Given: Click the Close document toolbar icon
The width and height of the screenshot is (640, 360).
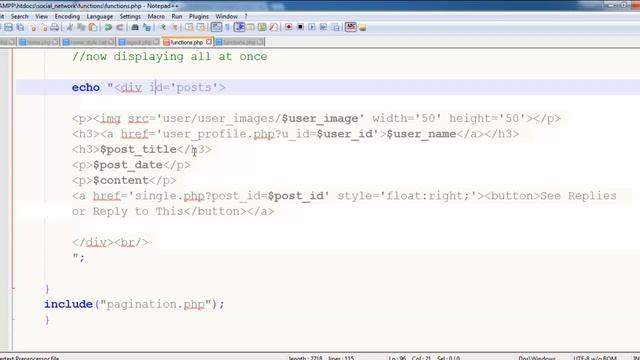Looking at the screenshot, I should point(33,27).
